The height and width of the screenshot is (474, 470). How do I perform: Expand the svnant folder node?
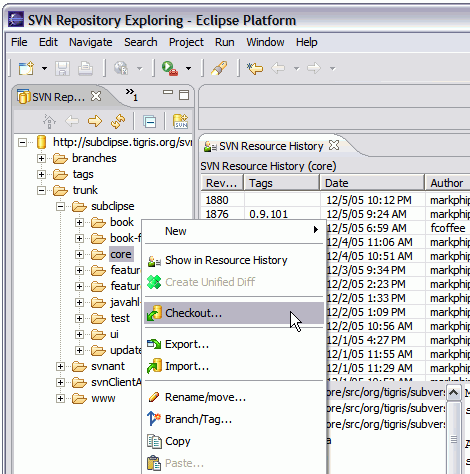click(x=60, y=366)
